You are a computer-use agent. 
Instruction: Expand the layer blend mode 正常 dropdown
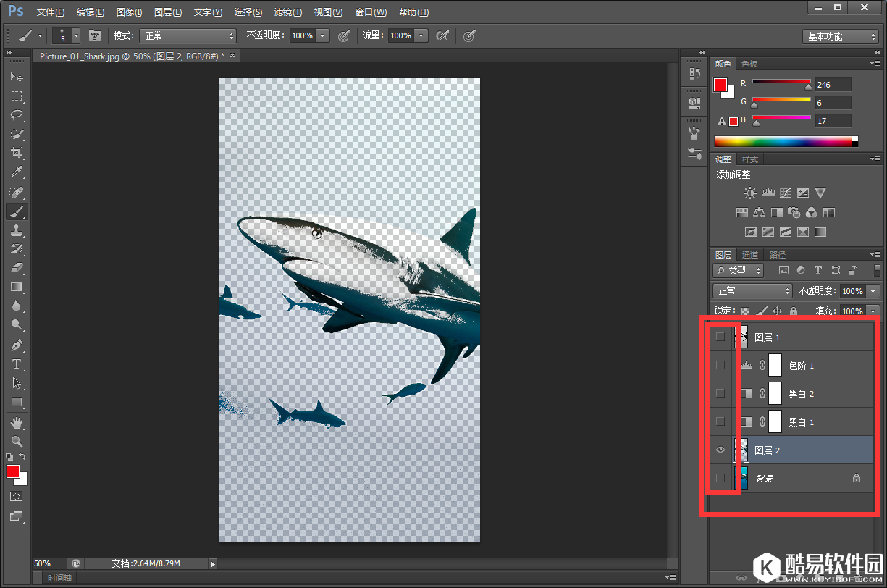[752, 290]
